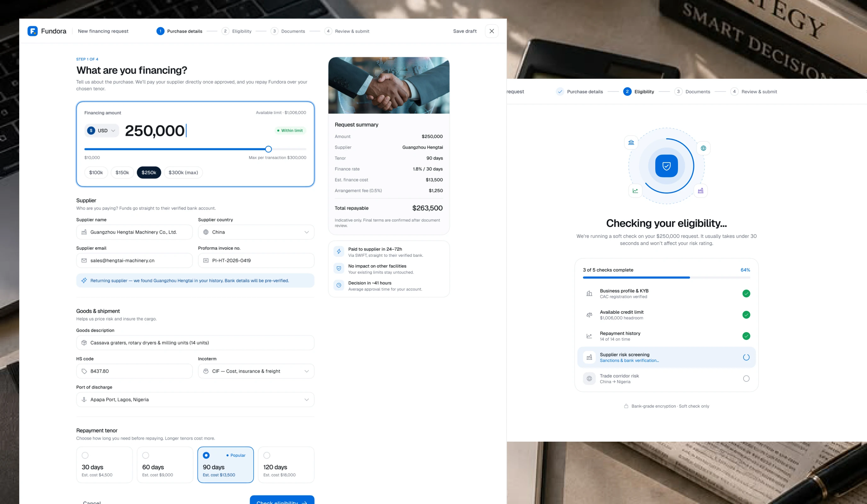The width and height of the screenshot is (867, 504).
Task: Click the Supplier email input field
Action: tap(134, 261)
